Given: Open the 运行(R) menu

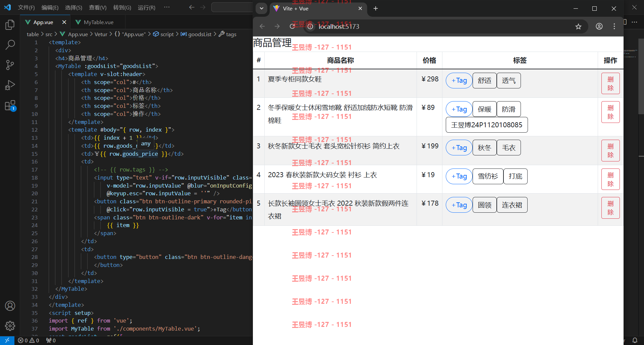Looking at the screenshot, I should click(x=147, y=7).
